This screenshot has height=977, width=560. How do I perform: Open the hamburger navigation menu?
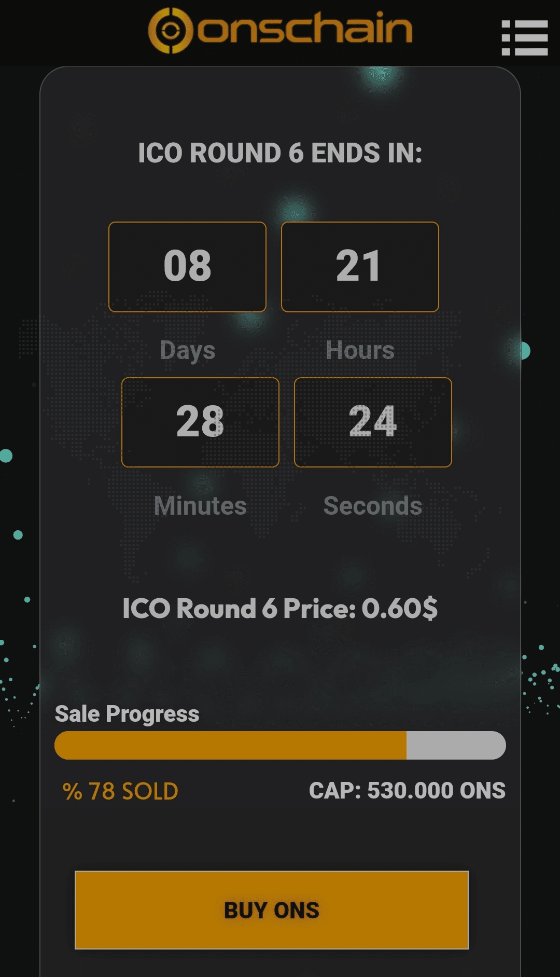click(x=524, y=37)
